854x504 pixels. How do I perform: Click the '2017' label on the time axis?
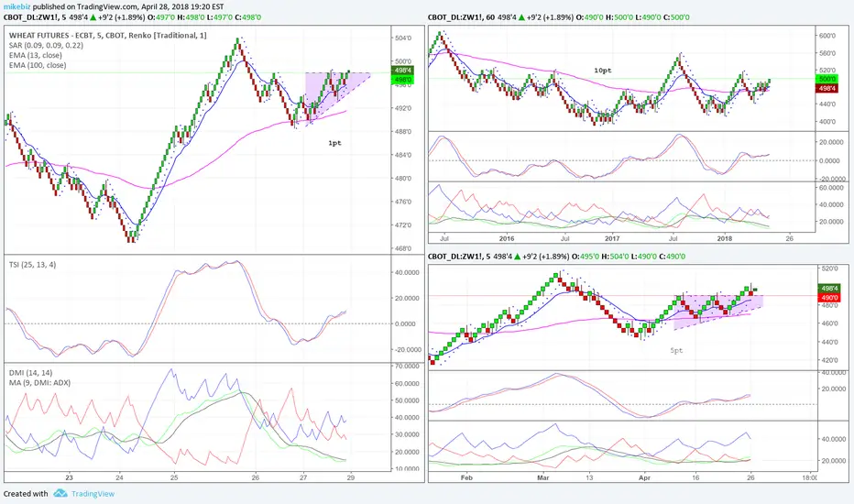tap(612, 238)
